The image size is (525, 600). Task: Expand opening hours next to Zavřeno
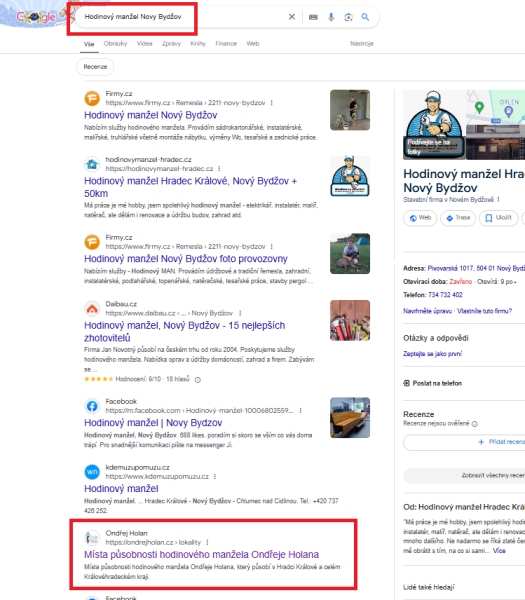515,282
